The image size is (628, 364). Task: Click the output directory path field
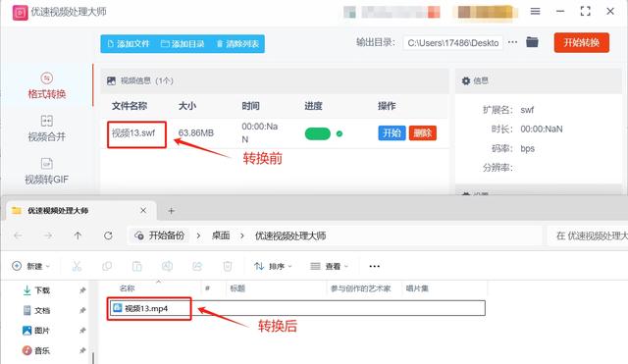tap(453, 43)
